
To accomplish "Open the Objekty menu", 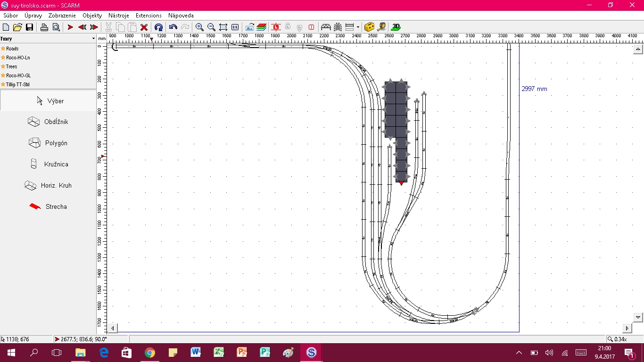I will click(x=92, y=16).
